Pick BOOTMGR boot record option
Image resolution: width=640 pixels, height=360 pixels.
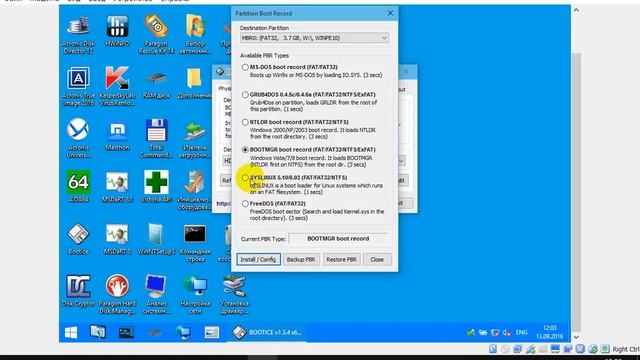245,150
